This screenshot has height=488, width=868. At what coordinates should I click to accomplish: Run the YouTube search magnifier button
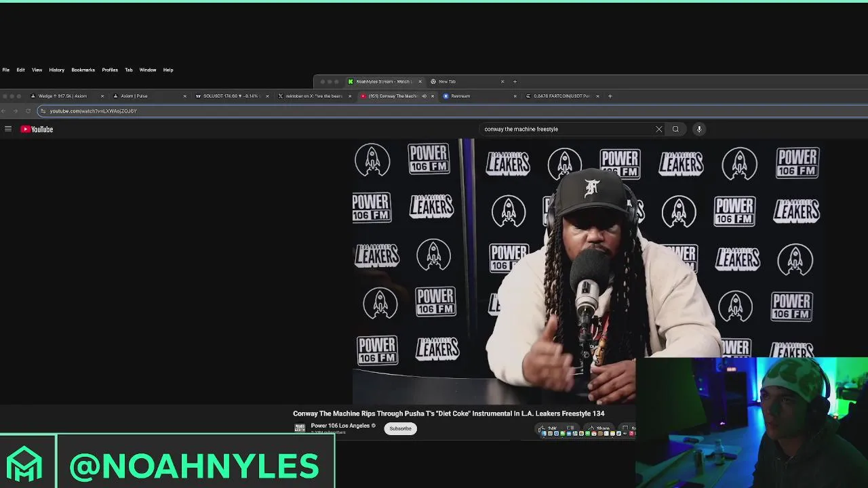coord(675,129)
